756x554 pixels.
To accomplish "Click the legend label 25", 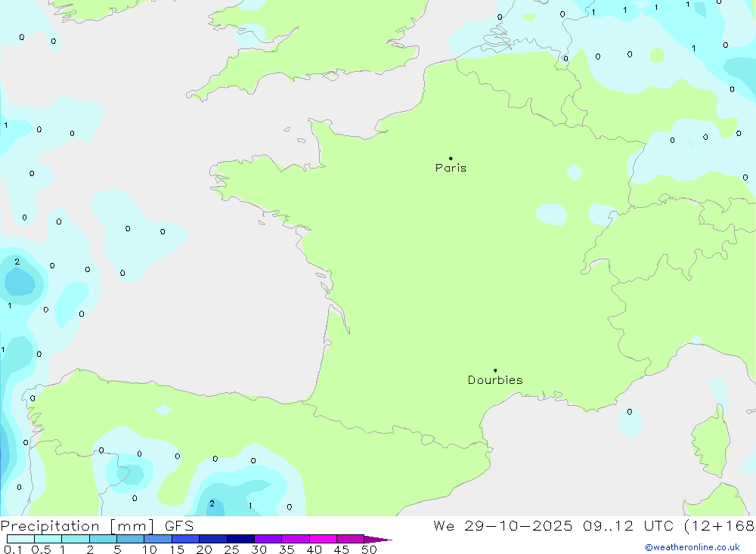I will click(232, 549).
